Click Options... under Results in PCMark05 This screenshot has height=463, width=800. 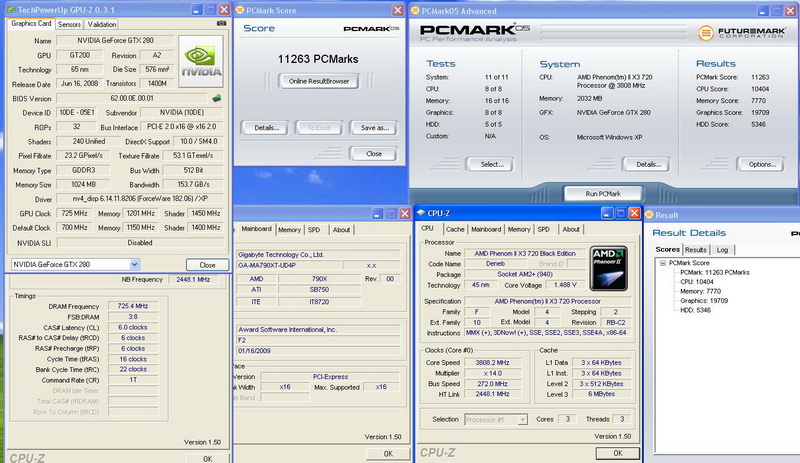coord(761,164)
